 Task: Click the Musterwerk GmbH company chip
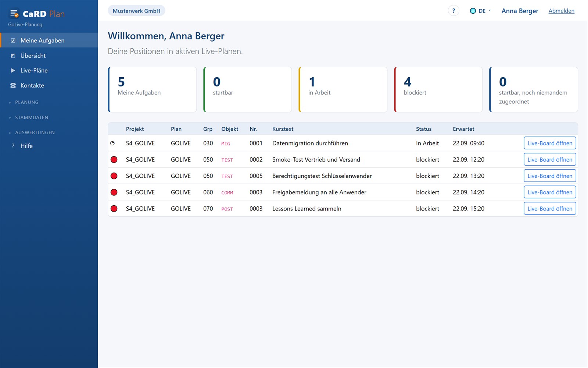(136, 11)
